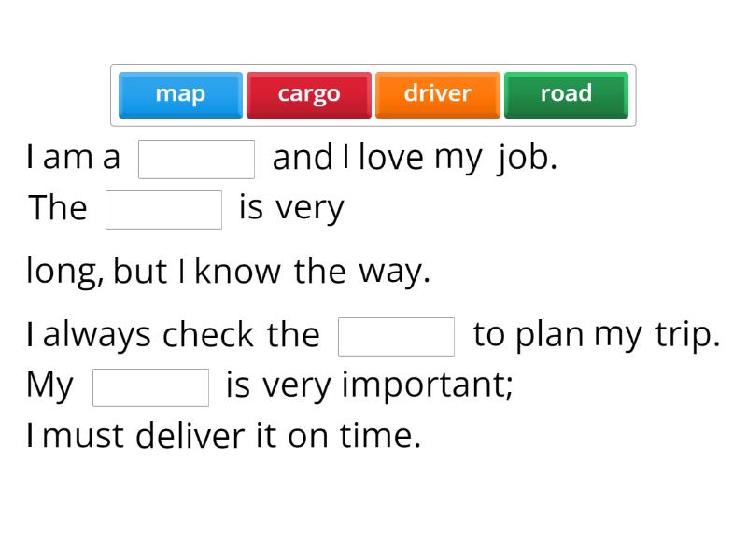The width and height of the screenshot is (747, 560).
Task: Click the blank after 'I always check the'
Action: [396, 332]
